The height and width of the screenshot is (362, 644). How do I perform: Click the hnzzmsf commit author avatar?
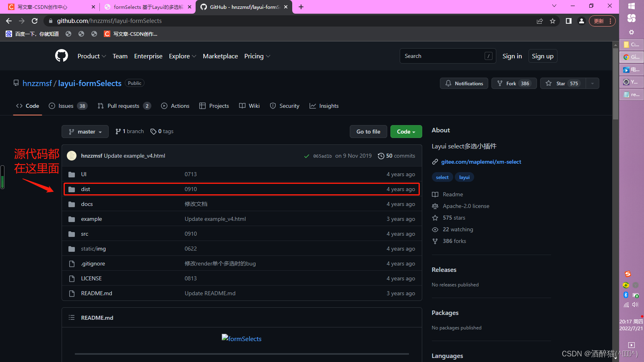tap(72, 156)
